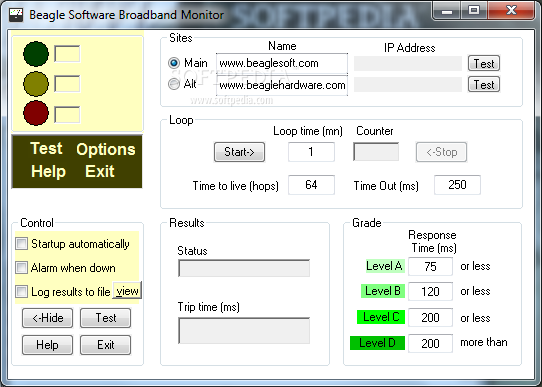Screen dimensions: 542x387
Task: Click the Level A response time field
Action: point(430,266)
